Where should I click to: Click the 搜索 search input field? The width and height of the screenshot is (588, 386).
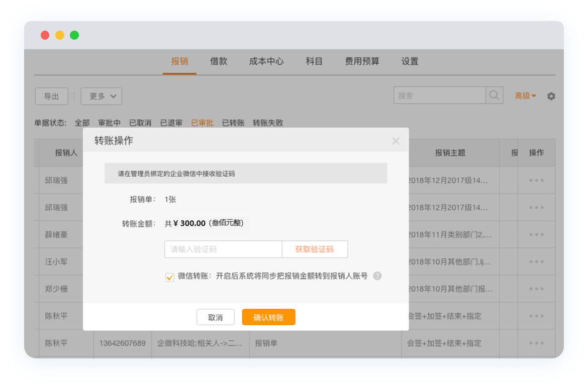tap(440, 95)
